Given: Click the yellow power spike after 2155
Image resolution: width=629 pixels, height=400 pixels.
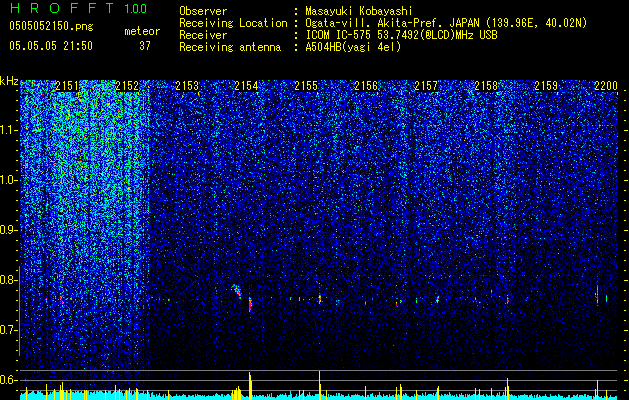Looking at the screenshot, I should [x=320, y=385].
